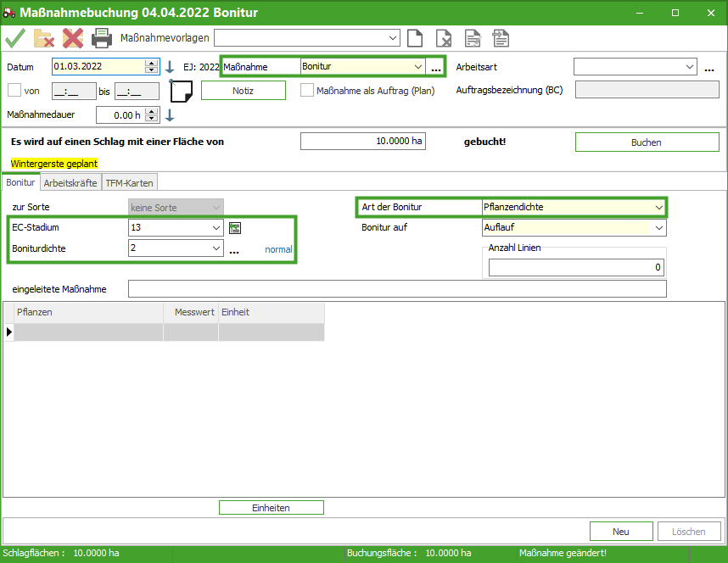
Task: Click the printer icon in toolbar
Action: pyautogui.click(x=102, y=38)
